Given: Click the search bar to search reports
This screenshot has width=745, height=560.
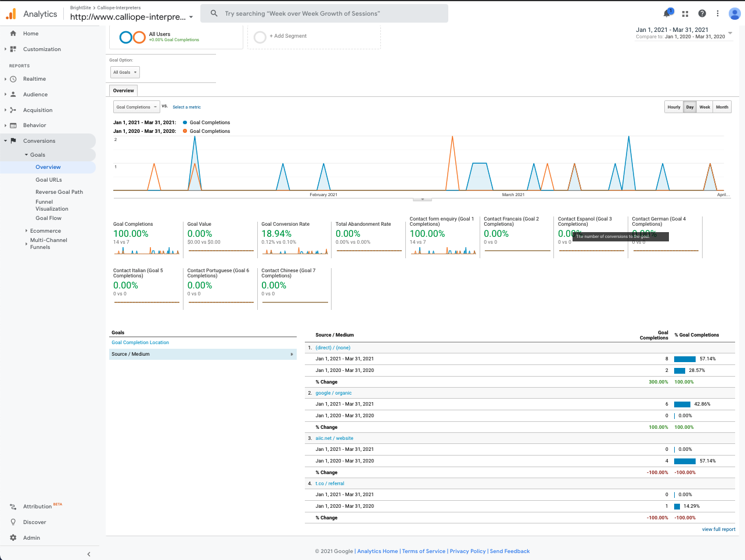Looking at the screenshot, I should coord(324,13).
